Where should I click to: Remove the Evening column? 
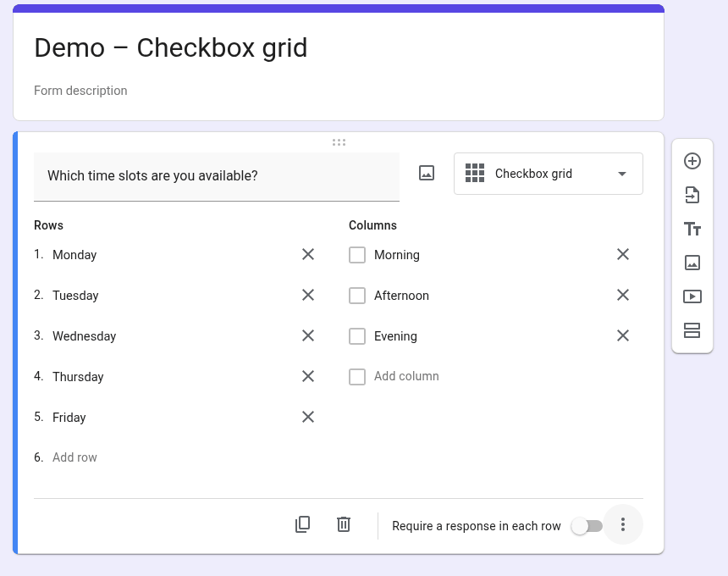pyautogui.click(x=623, y=335)
